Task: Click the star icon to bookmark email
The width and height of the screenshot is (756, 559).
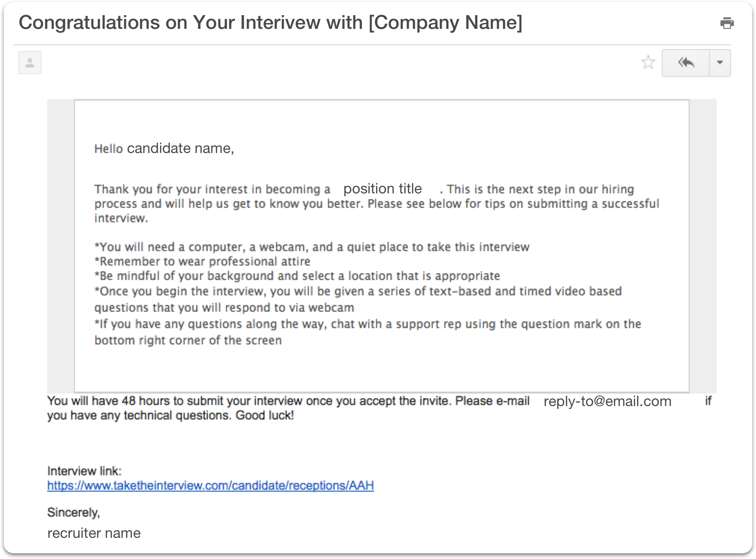Action: (649, 63)
